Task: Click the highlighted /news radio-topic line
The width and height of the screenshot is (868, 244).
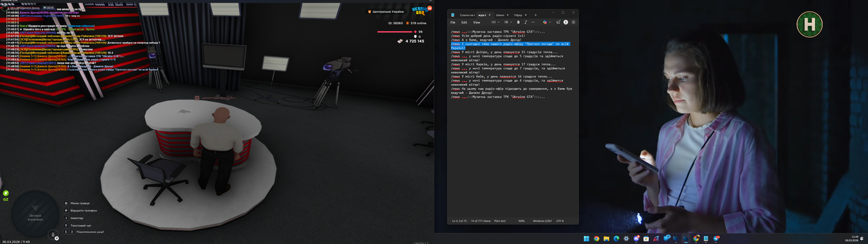Action: click(511, 45)
